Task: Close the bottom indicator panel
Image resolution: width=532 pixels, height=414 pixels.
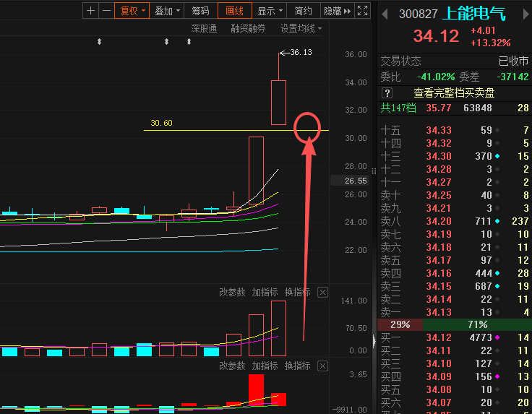Action: pos(322,366)
